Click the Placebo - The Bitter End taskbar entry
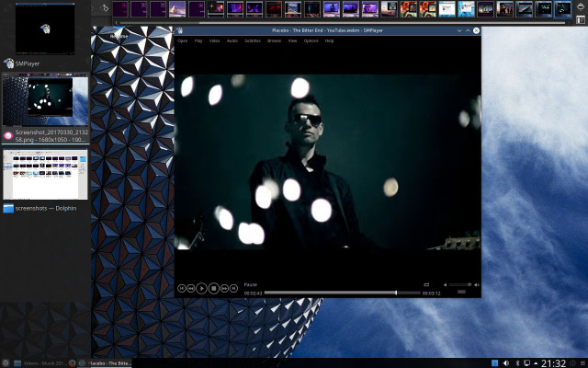 [109, 362]
